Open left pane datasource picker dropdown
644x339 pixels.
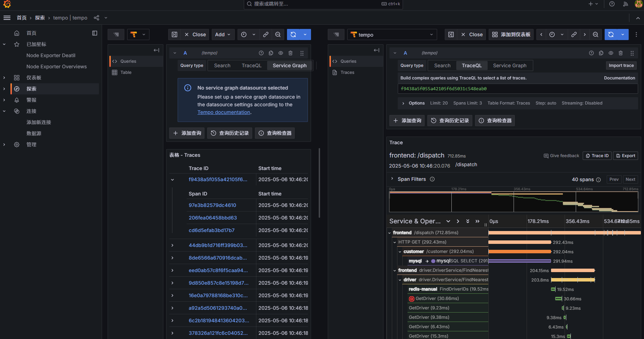tap(138, 34)
